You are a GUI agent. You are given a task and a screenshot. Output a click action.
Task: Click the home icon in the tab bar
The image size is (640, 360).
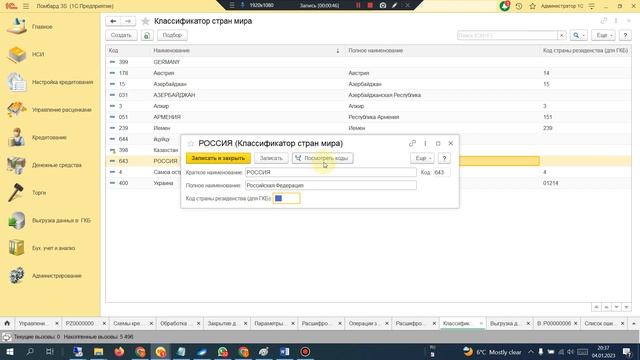click(x=7, y=323)
